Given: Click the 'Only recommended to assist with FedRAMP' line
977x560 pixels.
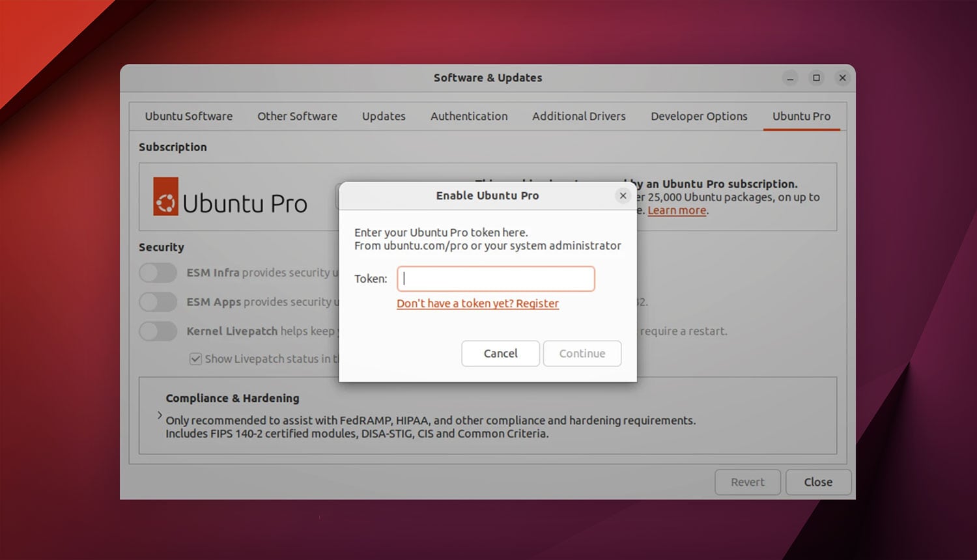Looking at the screenshot, I should pos(431,421).
